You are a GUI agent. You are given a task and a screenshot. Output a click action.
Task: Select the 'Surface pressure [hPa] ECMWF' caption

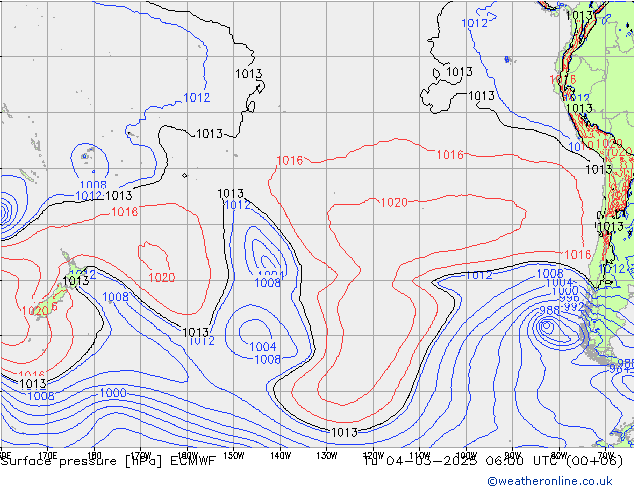pyautogui.click(x=108, y=461)
